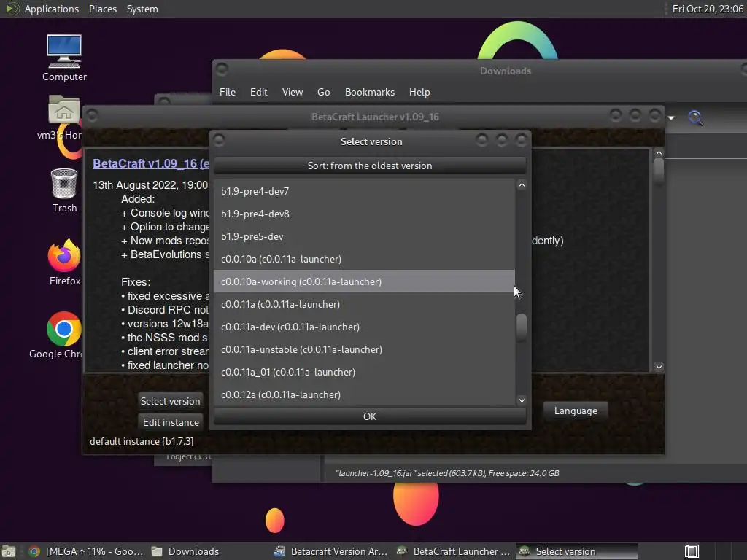Open the Go menu in Downloads window
747x560 pixels.
click(323, 92)
